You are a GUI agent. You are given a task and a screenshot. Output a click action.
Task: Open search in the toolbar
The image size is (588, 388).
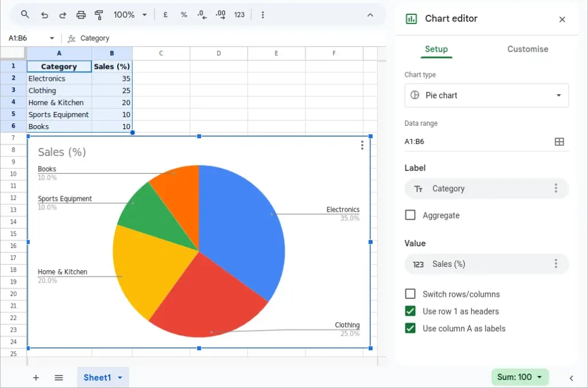pos(24,15)
